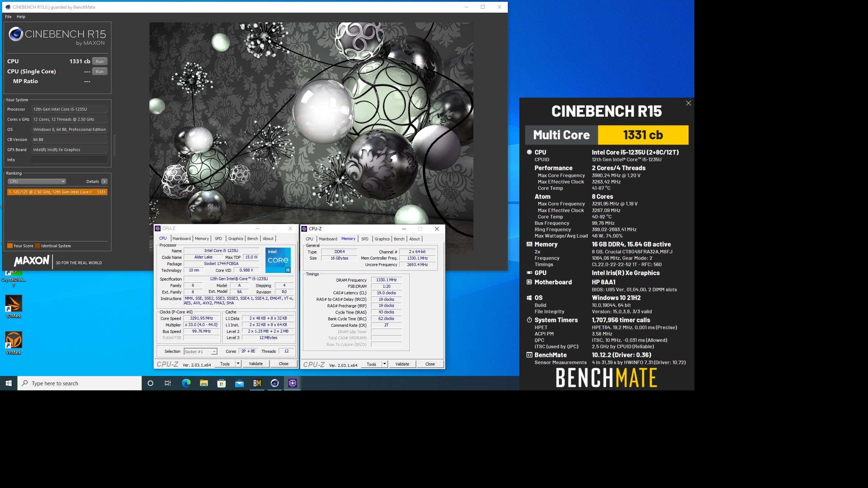The image size is (868, 488).
Task: Switch to CPU-Z in the taskbar
Action: (x=292, y=383)
